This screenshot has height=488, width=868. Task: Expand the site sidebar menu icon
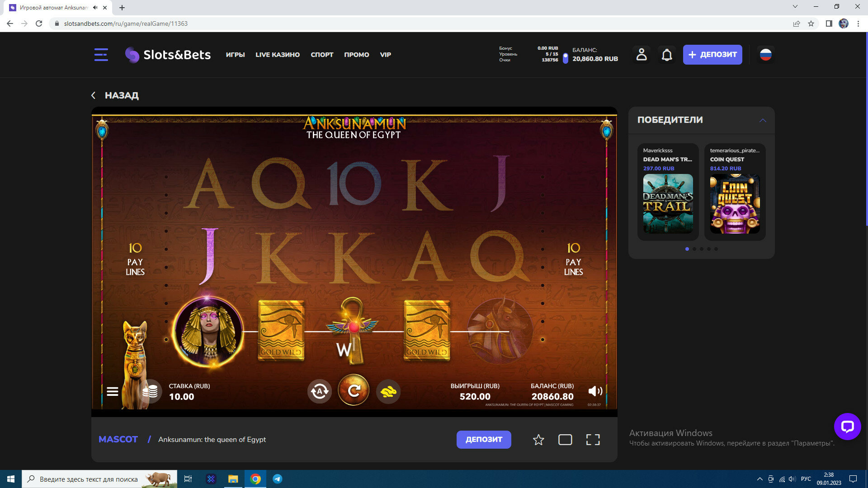101,55
